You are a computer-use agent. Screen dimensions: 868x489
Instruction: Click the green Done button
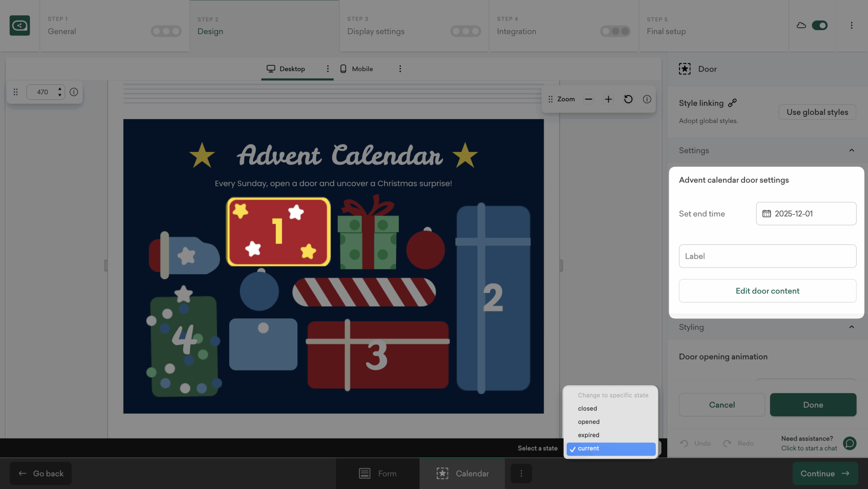(x=813, y=405)
